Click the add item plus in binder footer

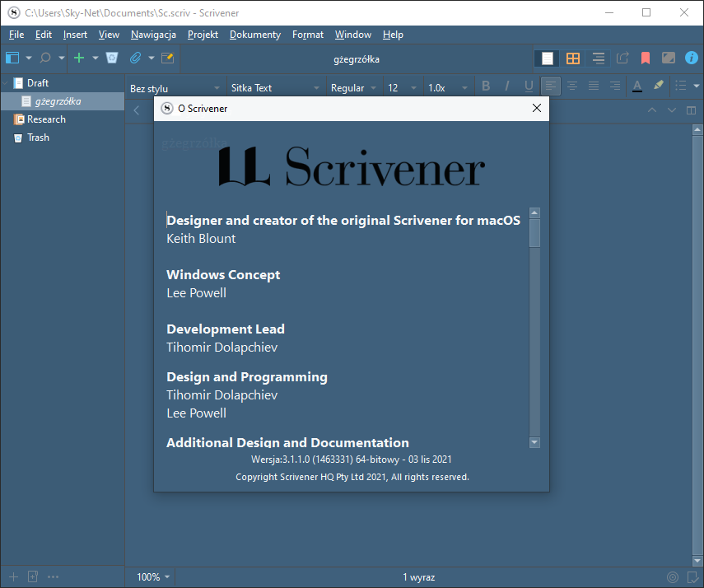(x=13, y=576)
